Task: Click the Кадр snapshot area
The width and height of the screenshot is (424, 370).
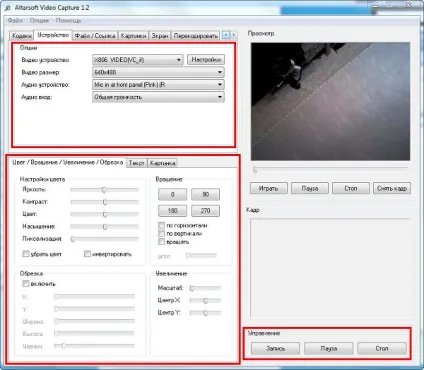Action: click(x=330, y=268)
